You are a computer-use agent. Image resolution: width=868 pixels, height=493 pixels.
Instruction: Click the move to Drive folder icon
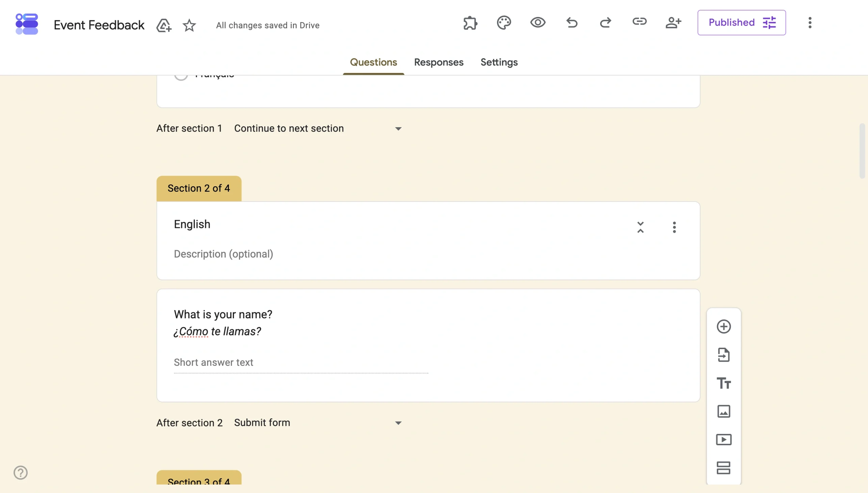(x=164, y=25)
